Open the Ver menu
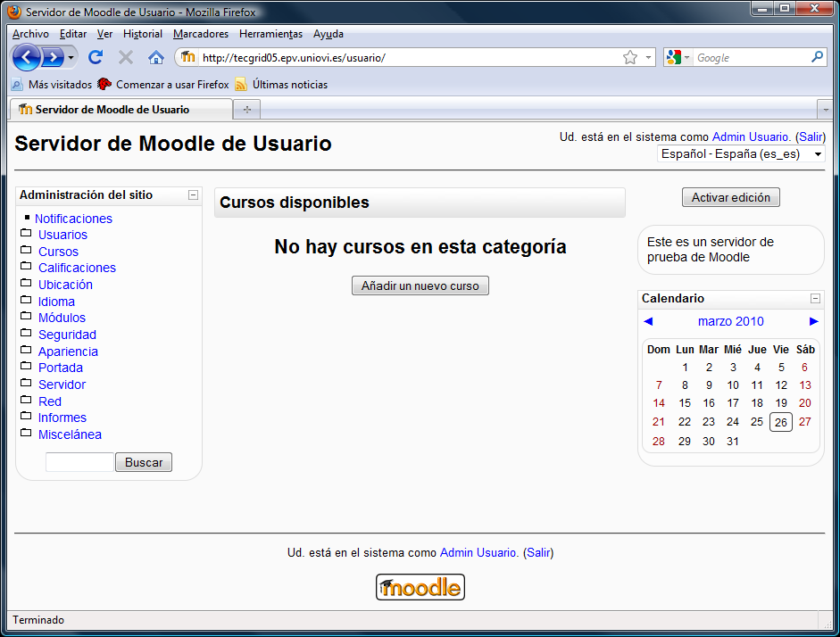Image resolution: width=840 pixels, height=637 pixels. 104,34
